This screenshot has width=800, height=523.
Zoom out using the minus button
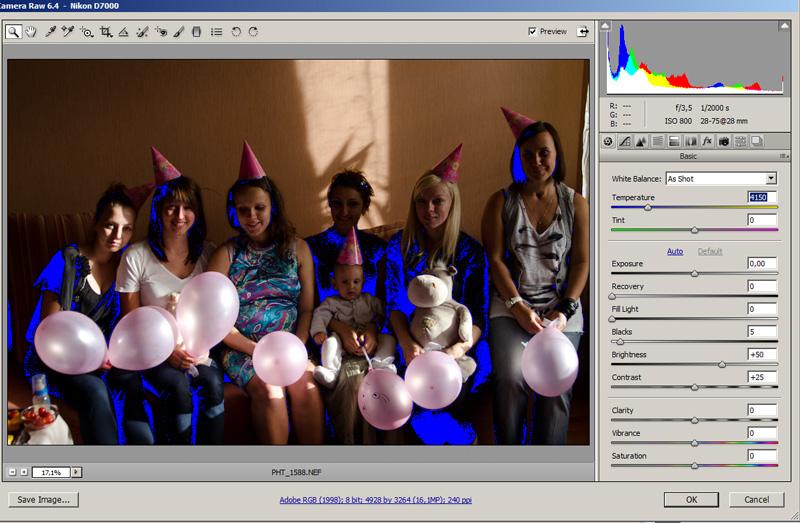[13, 472]
